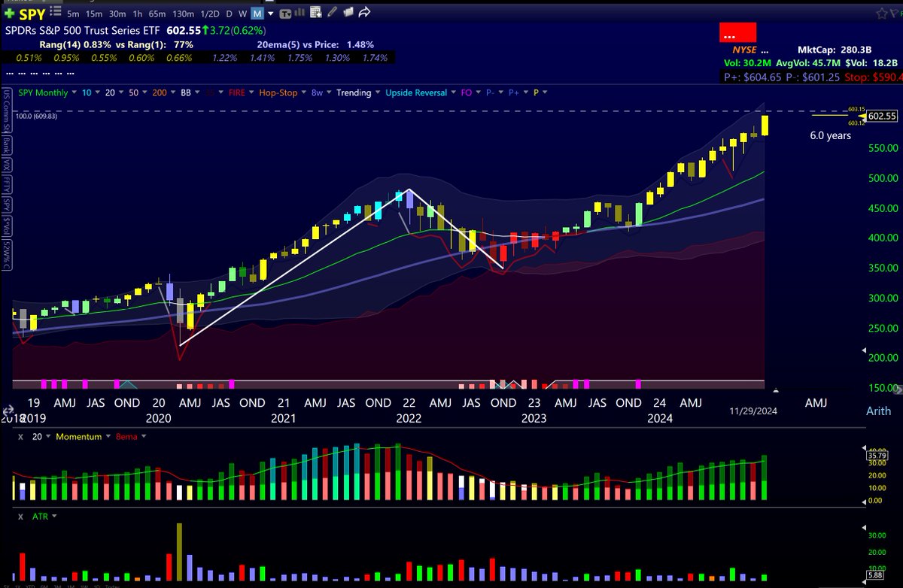Click the green plus add-symbol icon
This screenshot has height=588, width=903.
pyautogui.click(x=9, y=14)
